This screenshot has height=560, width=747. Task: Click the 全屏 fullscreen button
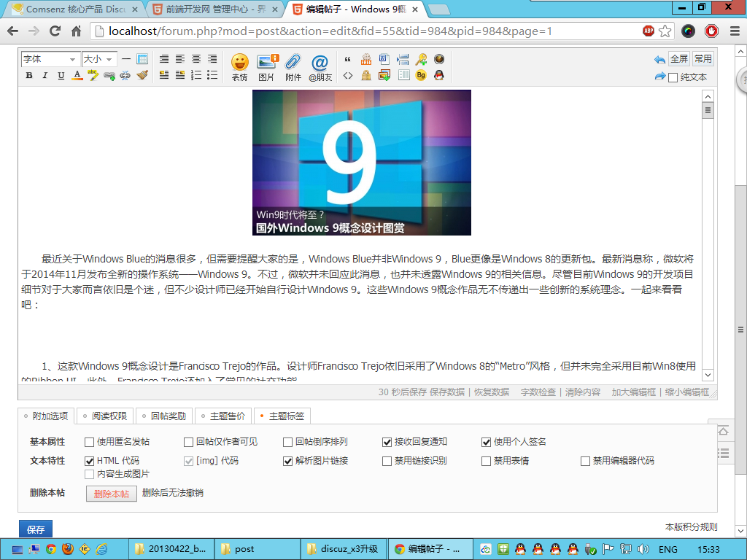pos(679,58)
